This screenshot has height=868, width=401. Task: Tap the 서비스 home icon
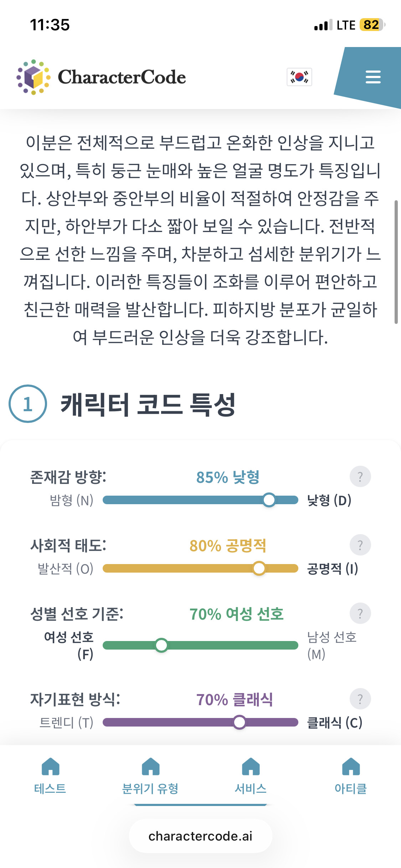click(251, 766)
